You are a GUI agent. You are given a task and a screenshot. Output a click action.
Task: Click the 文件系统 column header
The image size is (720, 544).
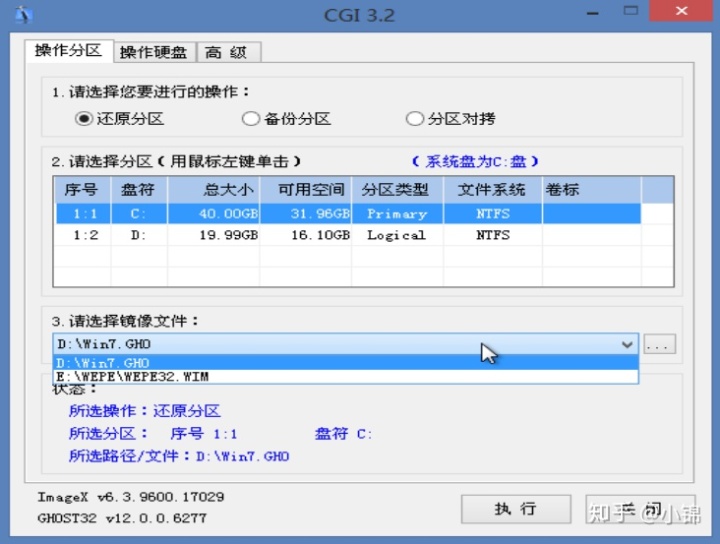coord(493,190)
